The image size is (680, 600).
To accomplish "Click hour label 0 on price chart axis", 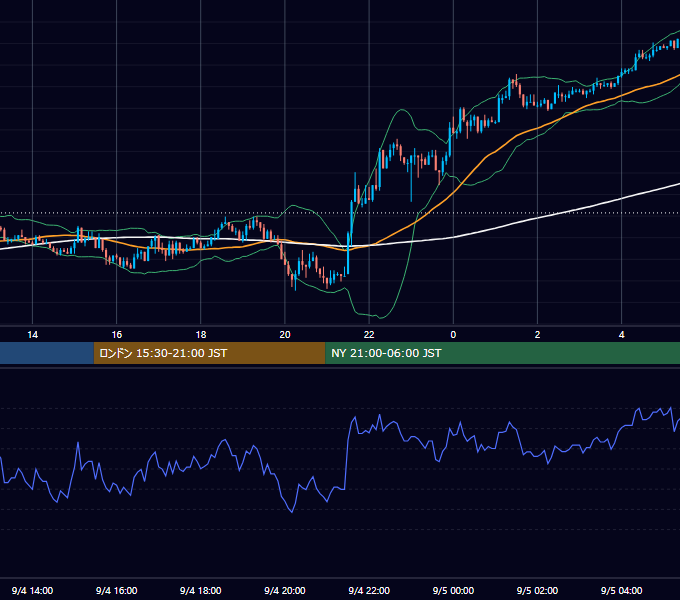I will (453, 335).
